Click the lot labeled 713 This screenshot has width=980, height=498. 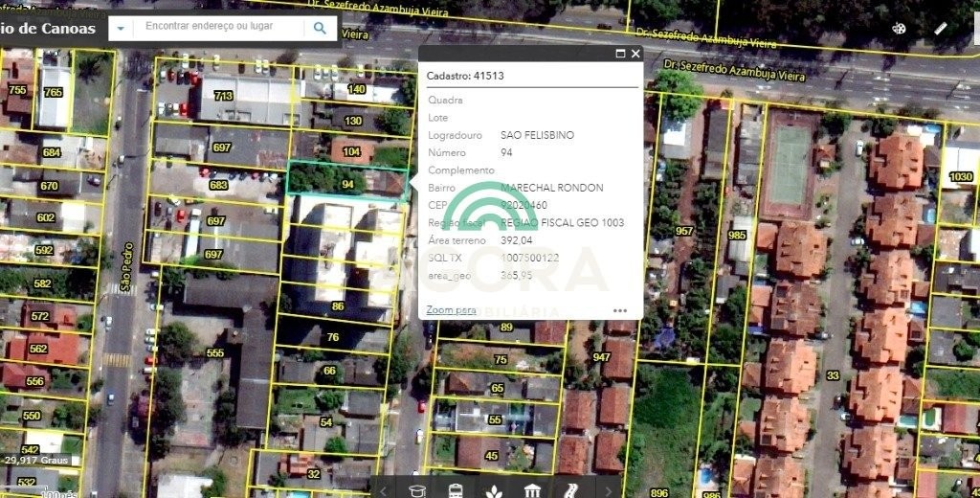pyautogui.click(x=223, y=96)
